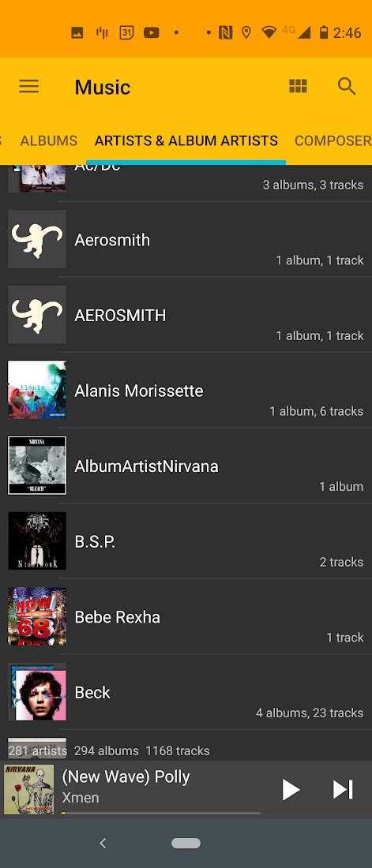Play the current track (New Wave) Polly

click(x=291, y=789)
